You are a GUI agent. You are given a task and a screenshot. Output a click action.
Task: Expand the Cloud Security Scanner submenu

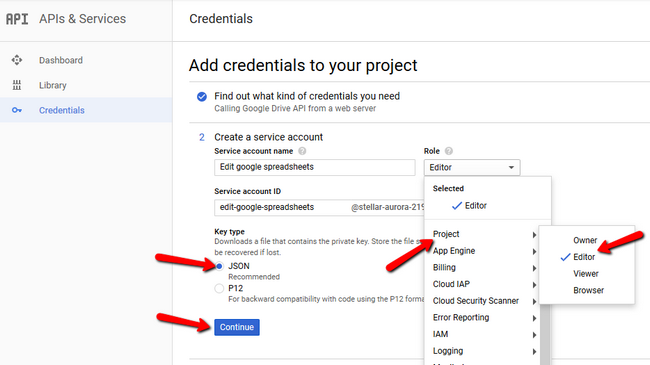click(x=485, y=301)
